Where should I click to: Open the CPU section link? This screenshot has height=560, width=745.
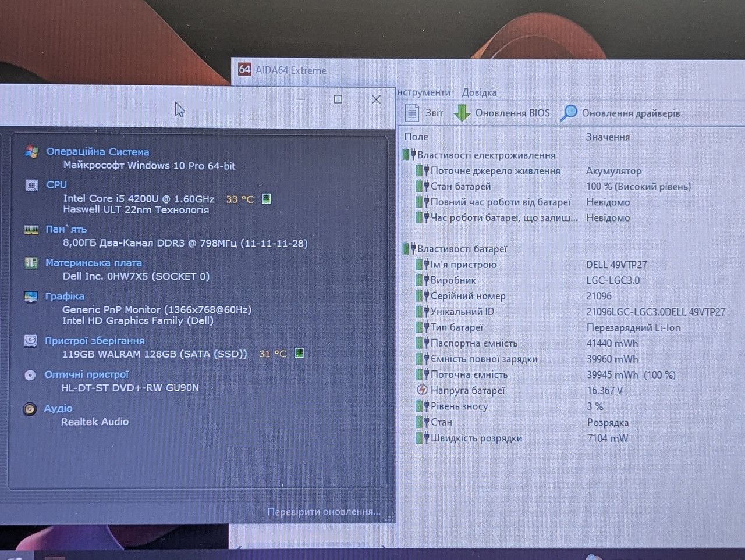pyautogui.click(x=56, y=185)
